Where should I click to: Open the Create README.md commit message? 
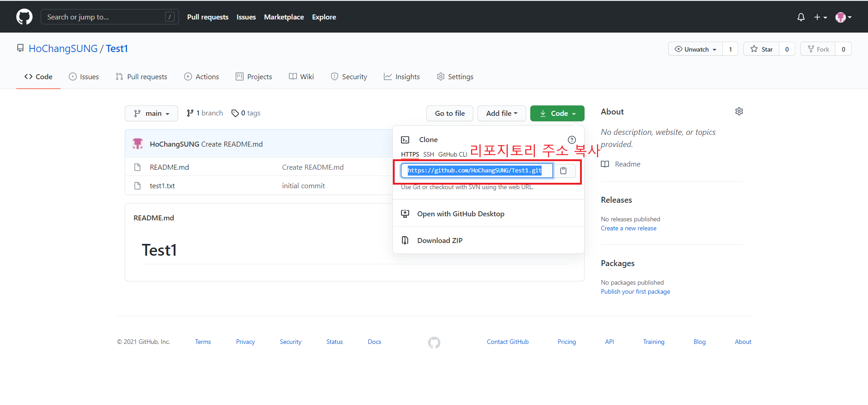pos(232,144)
